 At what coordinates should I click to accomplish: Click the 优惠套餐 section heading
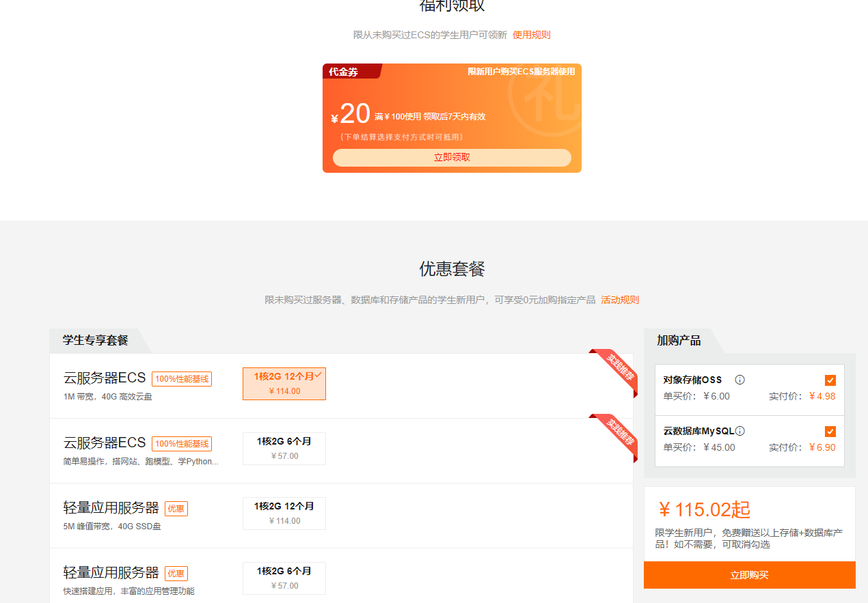(x=452, y=269)
